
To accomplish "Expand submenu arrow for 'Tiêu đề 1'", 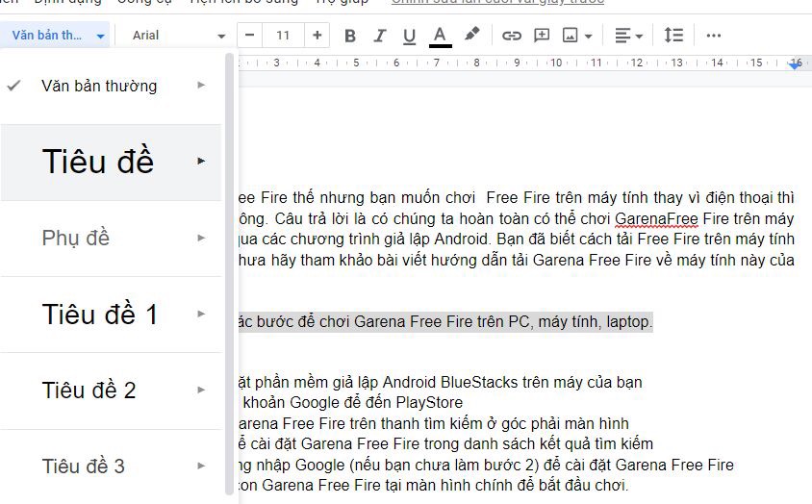I will [x=201, y=314].
